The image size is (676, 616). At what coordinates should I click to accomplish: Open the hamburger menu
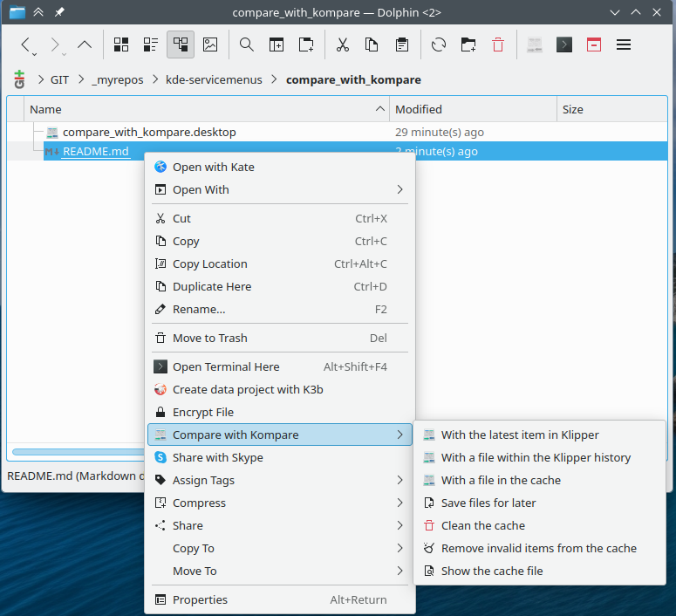coord(624,44)
